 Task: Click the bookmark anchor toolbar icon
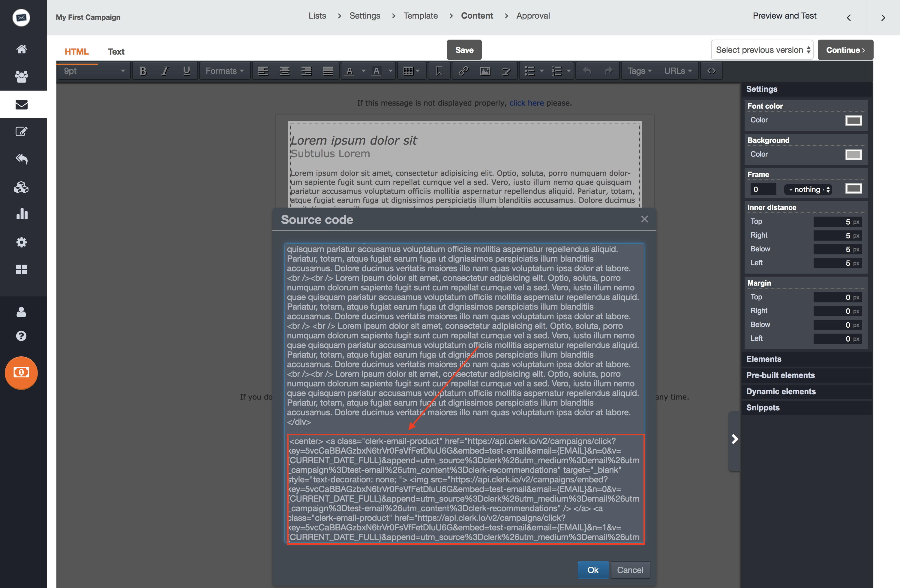pyautogui.click(x=439, y=71)
